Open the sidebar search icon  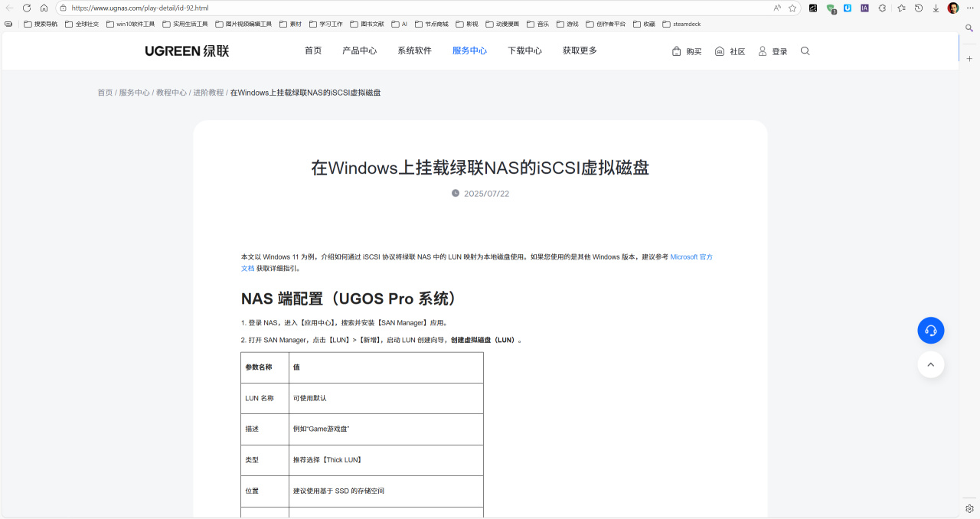point(969,28)
